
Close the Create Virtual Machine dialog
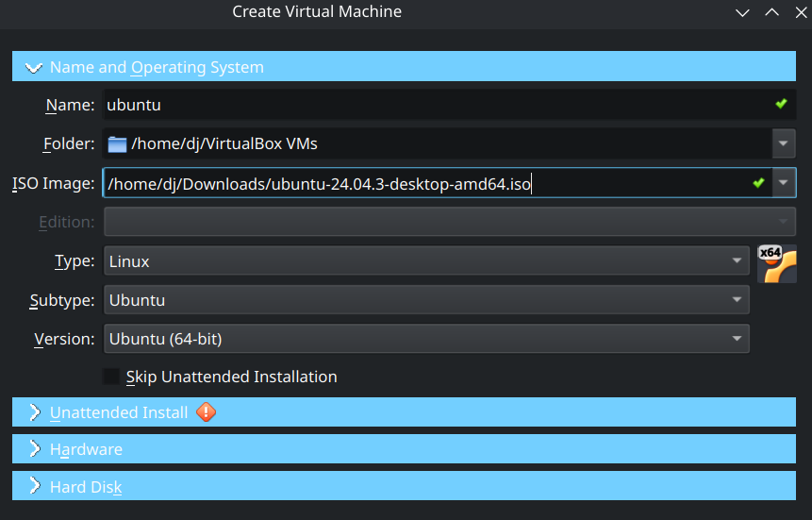point(801,12)
